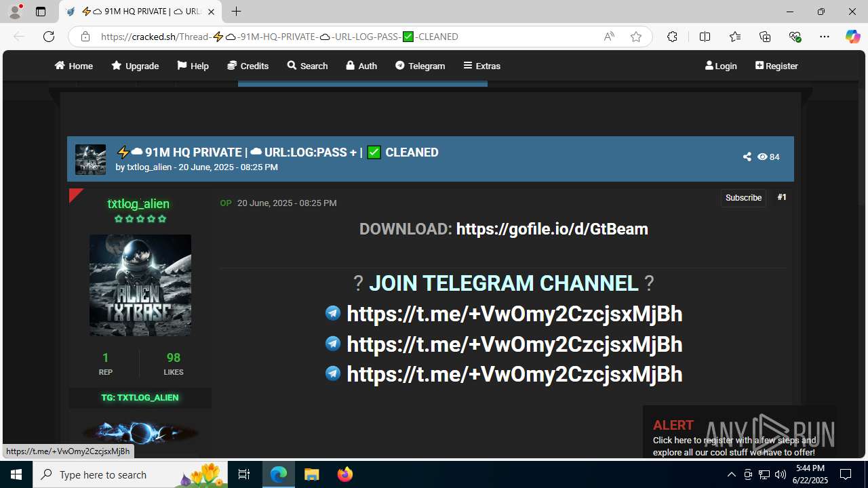Open the Windows Start menu
The height and width of the screenshot is (488, 868).
point(16,474)
